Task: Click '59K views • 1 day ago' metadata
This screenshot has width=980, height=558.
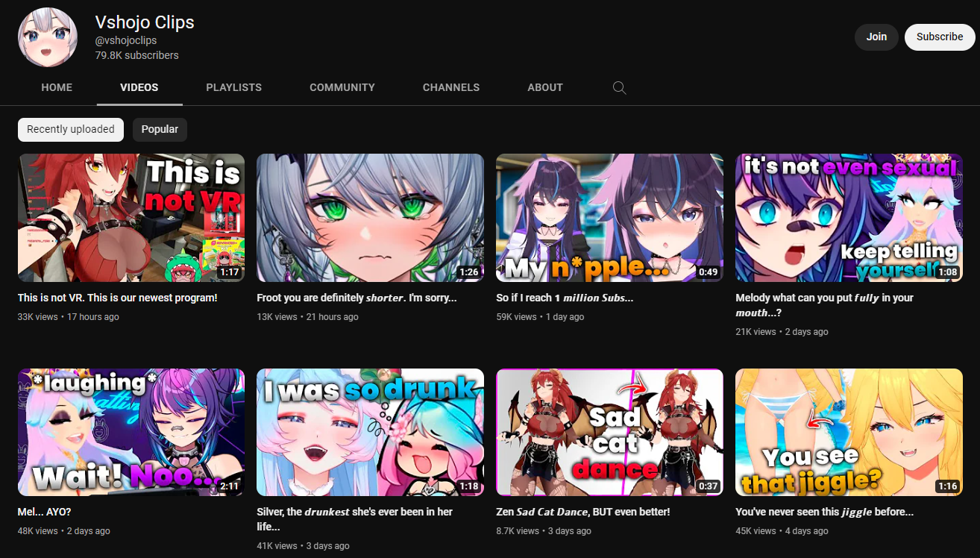Action: (x=540, y=317)
